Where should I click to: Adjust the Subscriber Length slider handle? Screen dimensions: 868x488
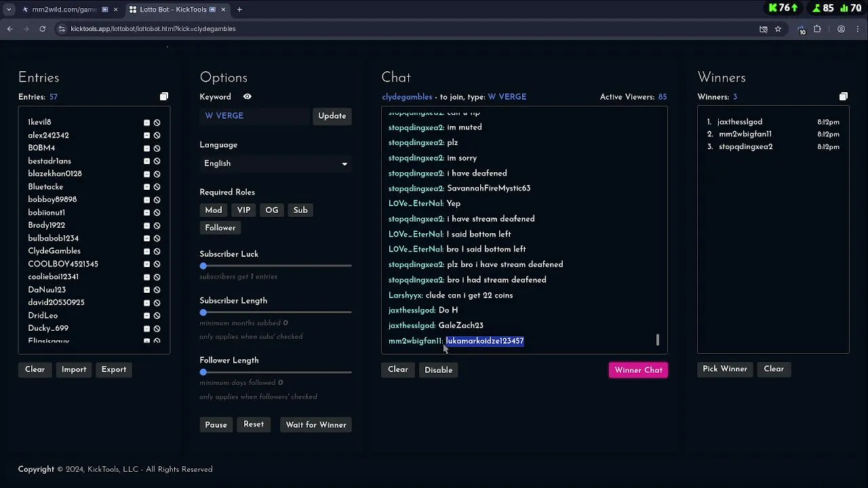(203, 312)
